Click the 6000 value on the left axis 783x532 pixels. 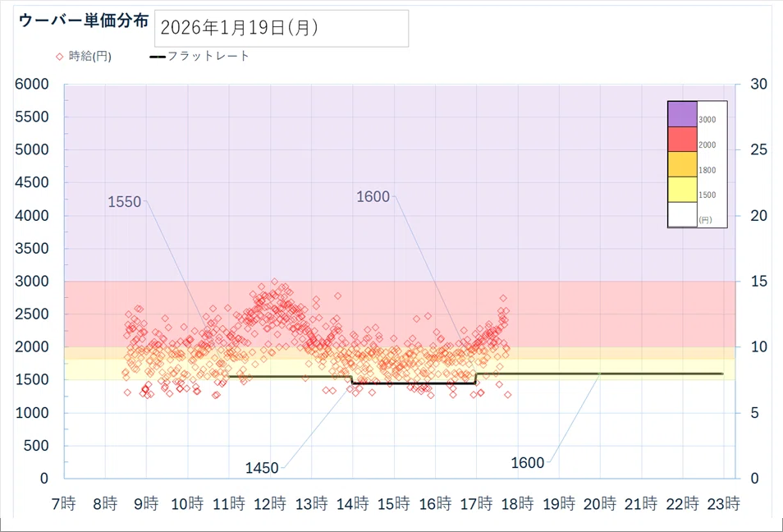[32, 84]
